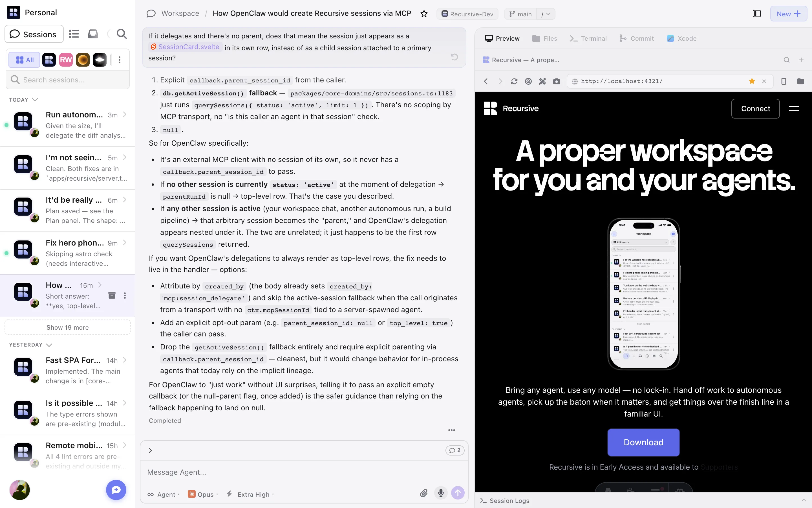The width and height of the screenshot is (812, 508).
Task: Open options for the 'How ...' session
Action: (125, 295)
